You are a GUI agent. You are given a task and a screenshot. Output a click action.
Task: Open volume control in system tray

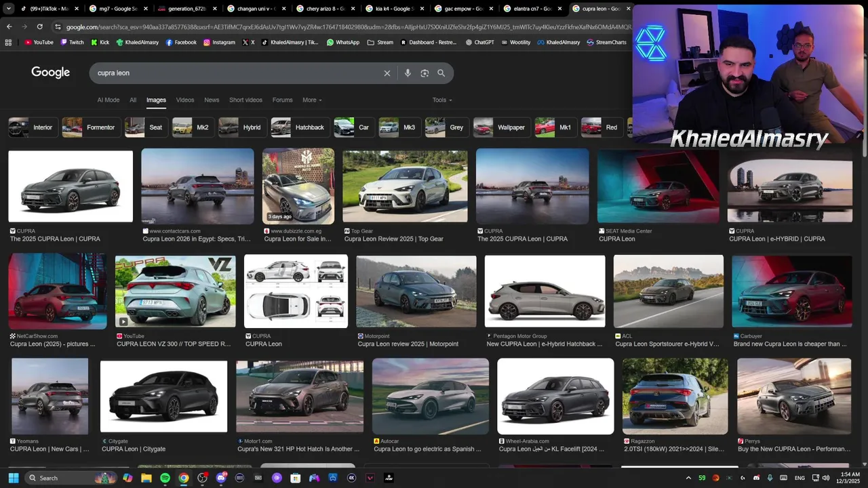tap(826, 478)
